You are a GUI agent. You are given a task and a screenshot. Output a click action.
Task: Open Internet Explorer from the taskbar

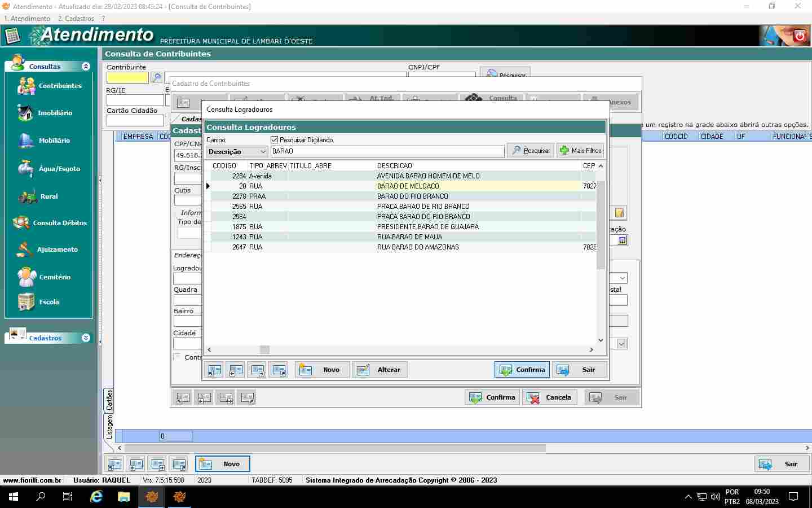(x=96, y=497)
